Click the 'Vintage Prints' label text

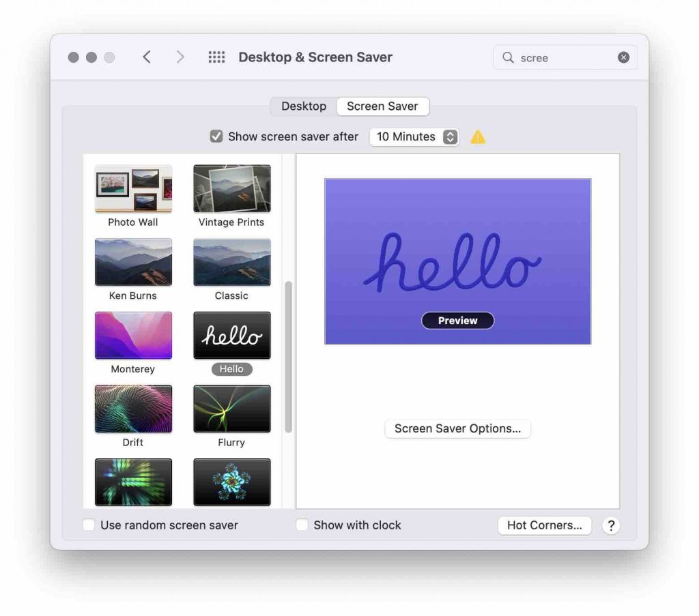coord(231,222)
